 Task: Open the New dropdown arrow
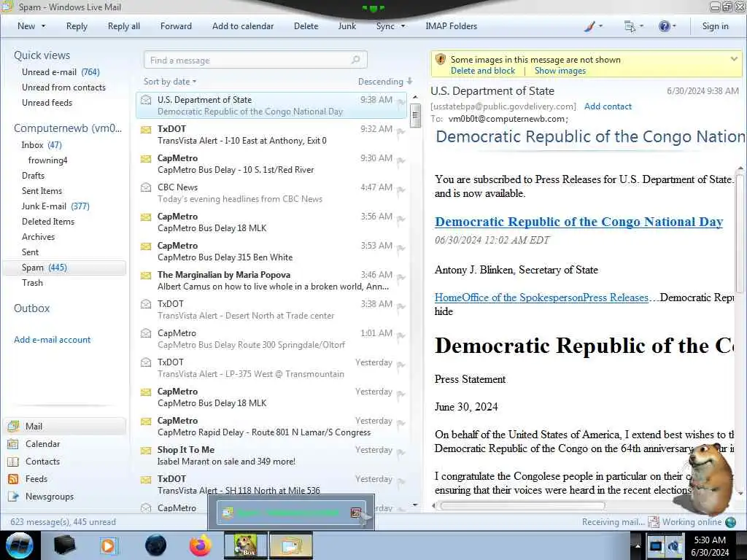[x=43, y=26]
